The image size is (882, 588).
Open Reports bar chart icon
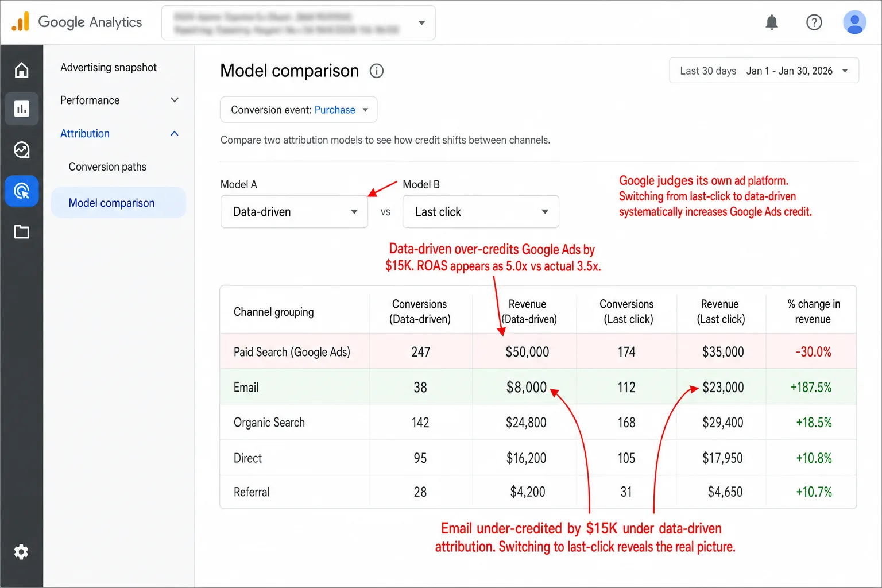(x=22, y=109)
